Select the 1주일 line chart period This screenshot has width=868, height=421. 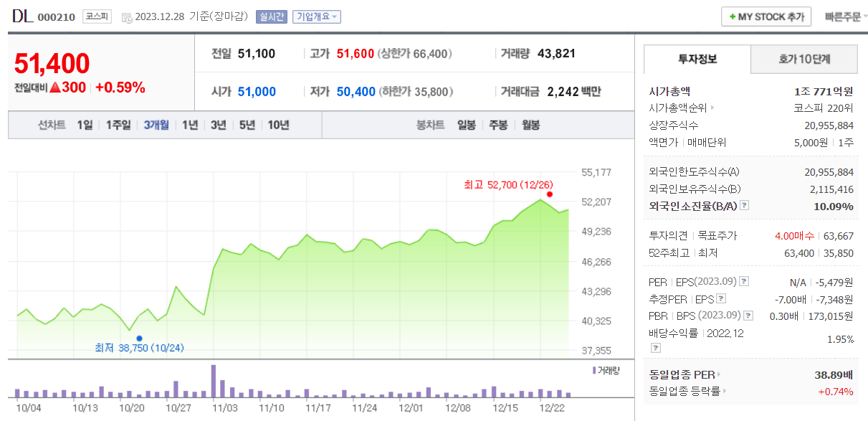[x=118, y=125]
